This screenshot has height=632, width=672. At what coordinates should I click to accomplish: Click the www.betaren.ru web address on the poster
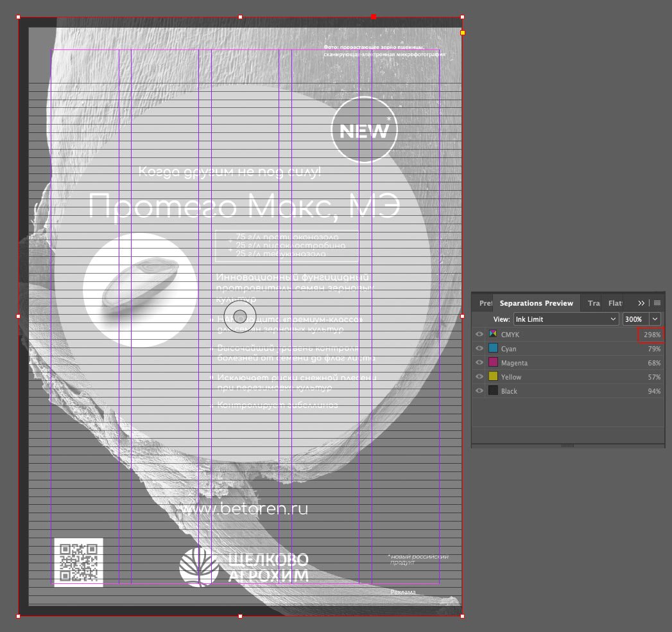coord(243,509)
